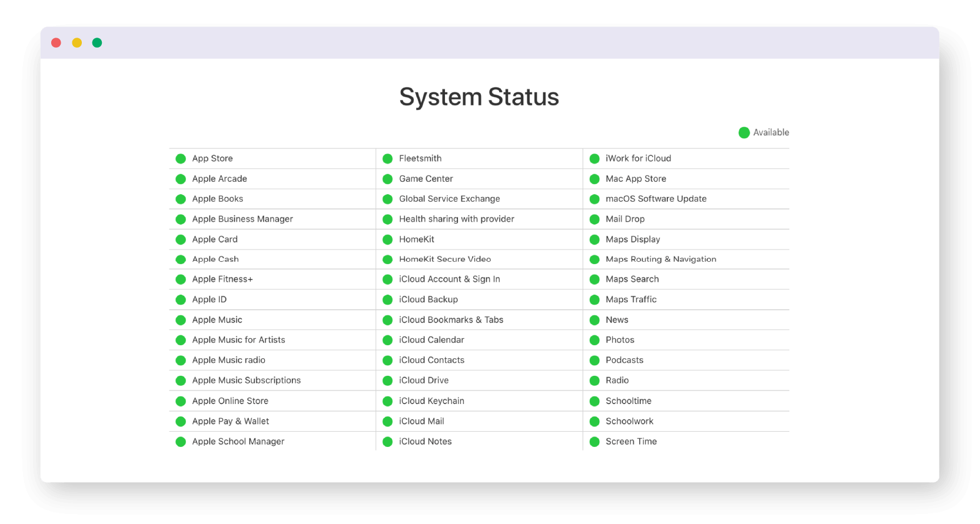Select the Apple School Manager row text
This screenshot has width=980, height=524.
click(238, 442)
